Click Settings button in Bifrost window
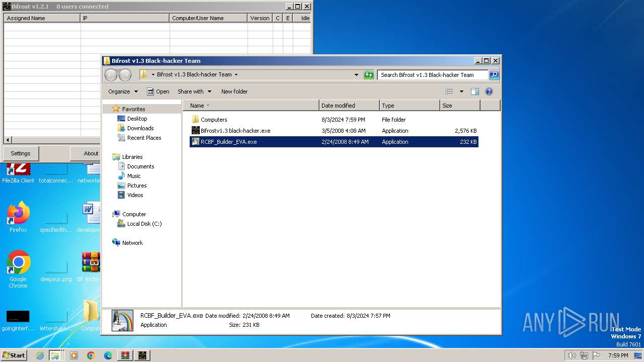This screenshot has height=362, width=644. (21, 153)
